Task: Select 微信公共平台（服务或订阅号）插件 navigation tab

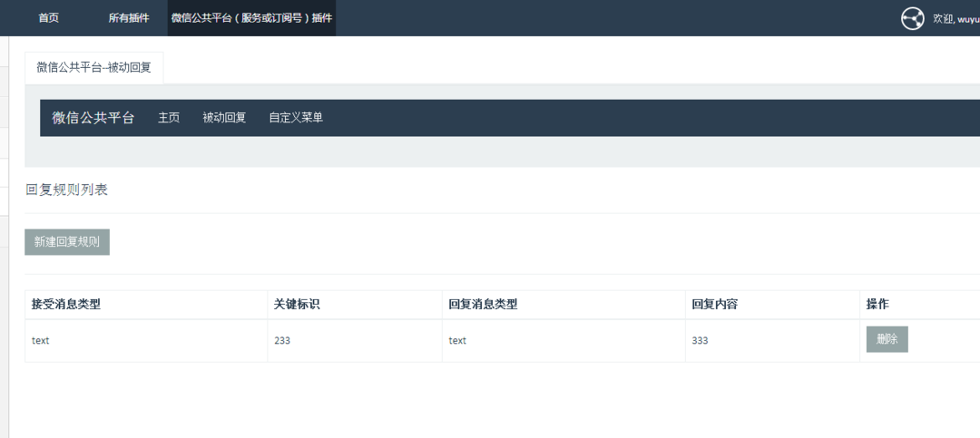Action: pyautogui.click(x=252, y=18)
